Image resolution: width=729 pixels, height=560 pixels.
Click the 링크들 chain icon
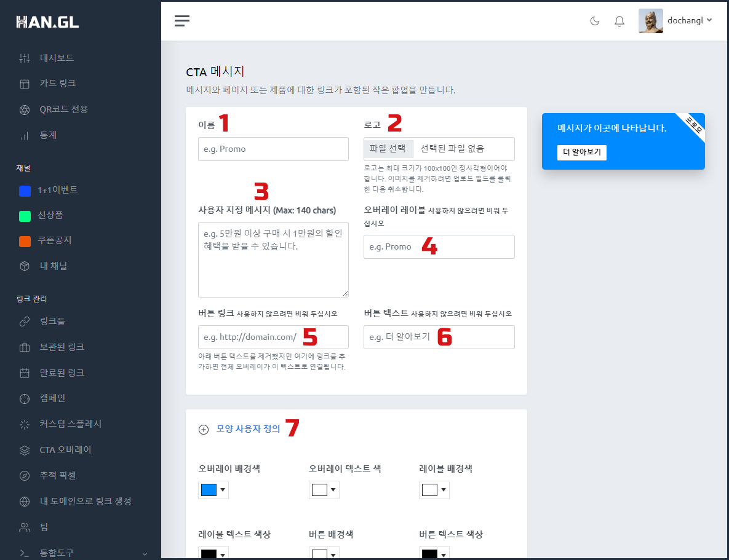25,321
